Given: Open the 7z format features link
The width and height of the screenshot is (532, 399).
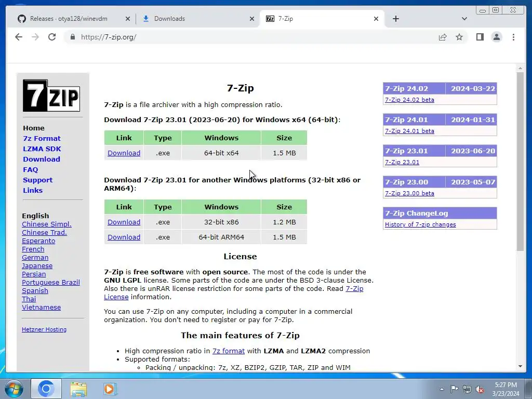Looking at the screenshot, I should coord(229,351).
